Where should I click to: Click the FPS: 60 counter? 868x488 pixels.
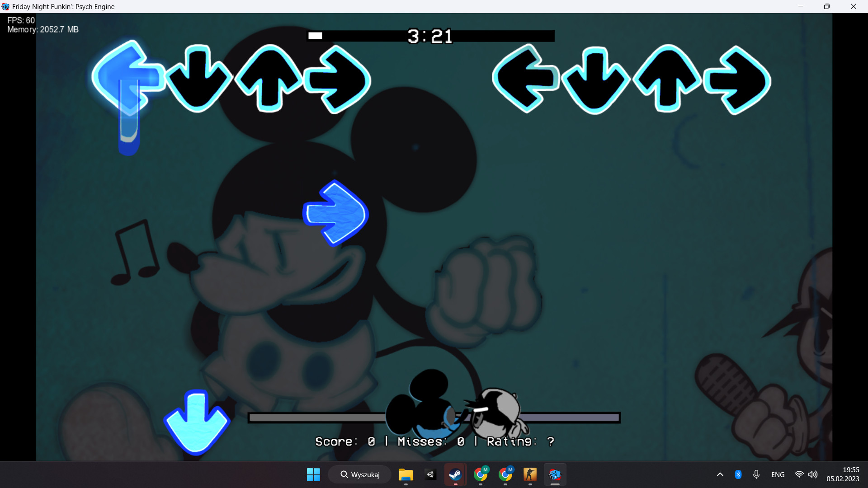click(21, 20)
